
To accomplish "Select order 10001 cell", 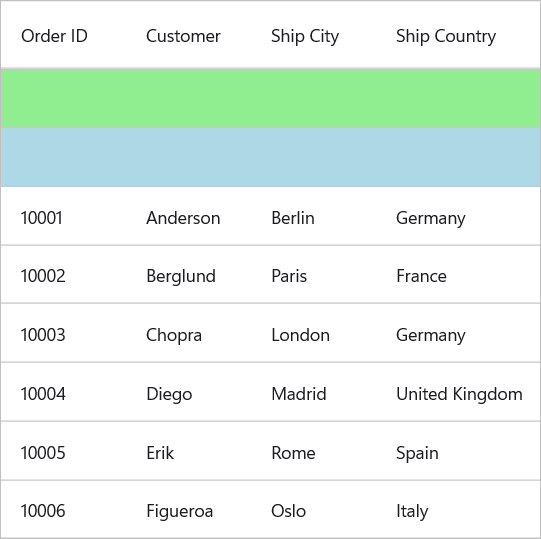I will click(x=63, y=216).
